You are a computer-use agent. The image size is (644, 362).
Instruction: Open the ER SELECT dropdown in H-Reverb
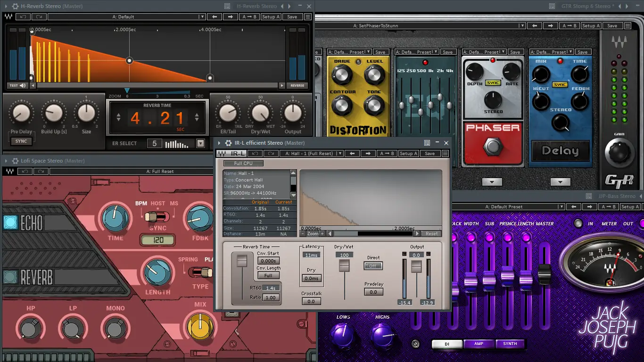pyautogui.click(x=200, y=143)
